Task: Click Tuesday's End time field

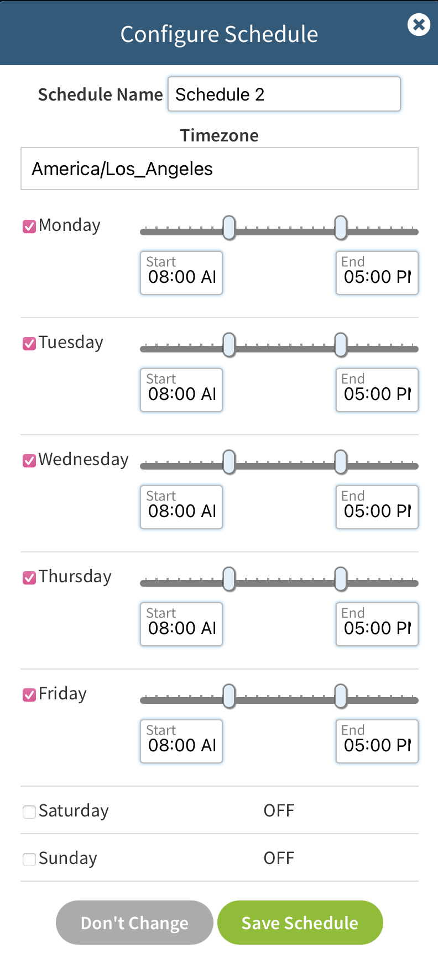Action: [377, 390]
